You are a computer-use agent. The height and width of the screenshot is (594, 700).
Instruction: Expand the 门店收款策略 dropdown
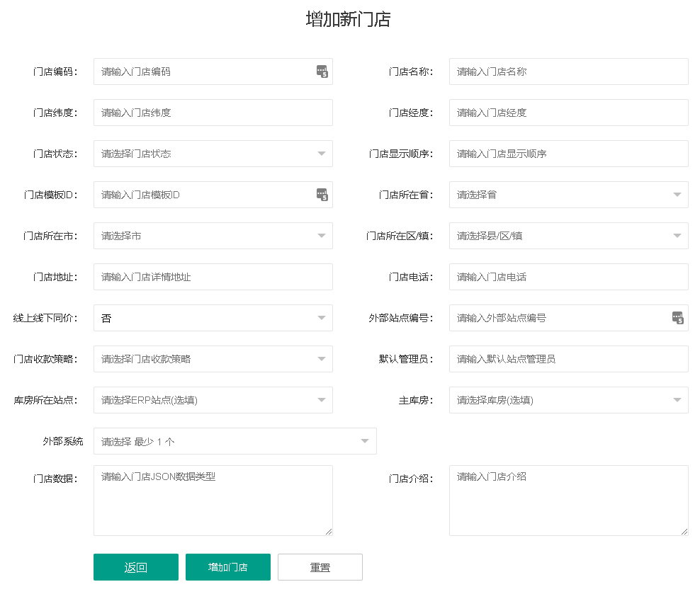[x=213, y=359]
